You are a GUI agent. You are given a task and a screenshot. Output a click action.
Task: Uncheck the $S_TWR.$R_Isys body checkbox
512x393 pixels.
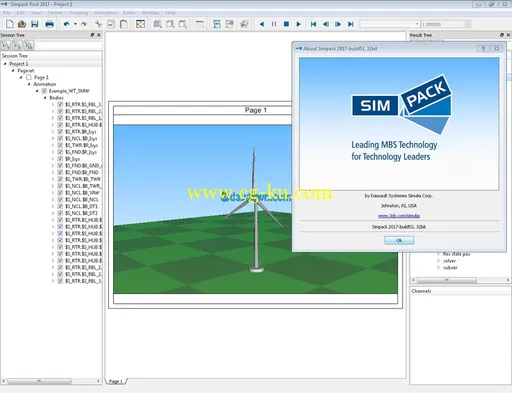(60, 145)
